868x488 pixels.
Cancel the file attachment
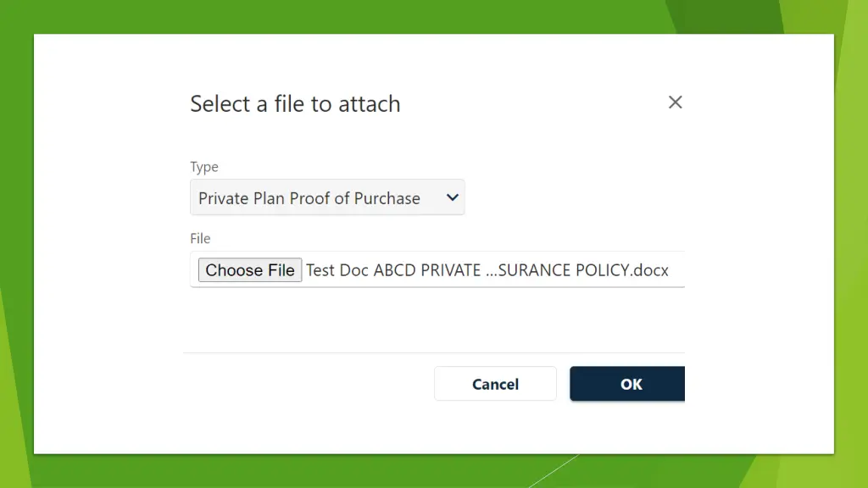point(495,384)
